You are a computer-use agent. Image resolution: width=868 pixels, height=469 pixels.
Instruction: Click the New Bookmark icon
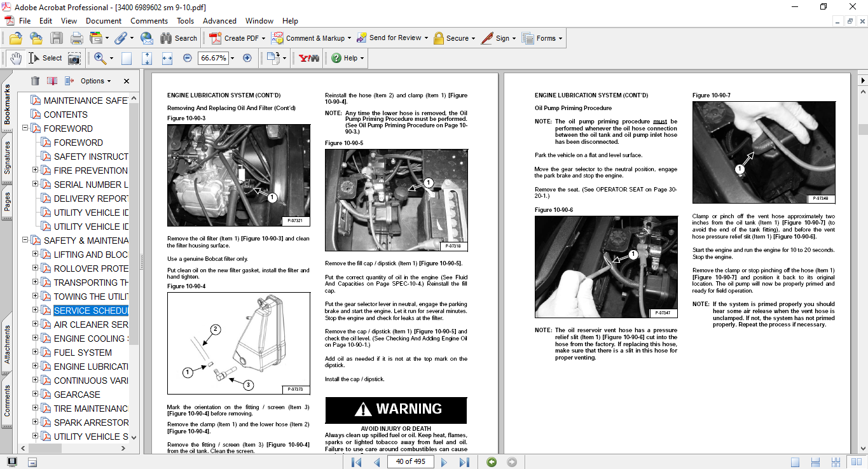52,81
